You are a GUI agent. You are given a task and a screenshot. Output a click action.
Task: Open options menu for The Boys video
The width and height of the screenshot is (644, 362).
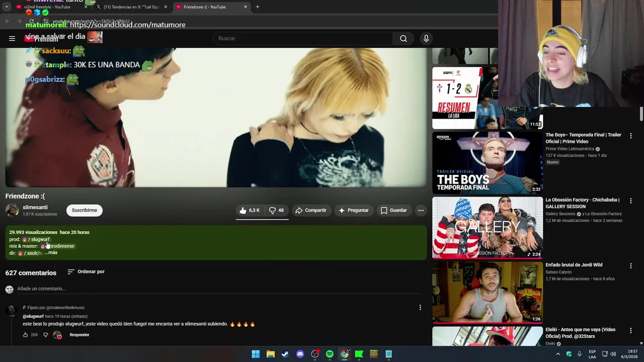(630, 136)
